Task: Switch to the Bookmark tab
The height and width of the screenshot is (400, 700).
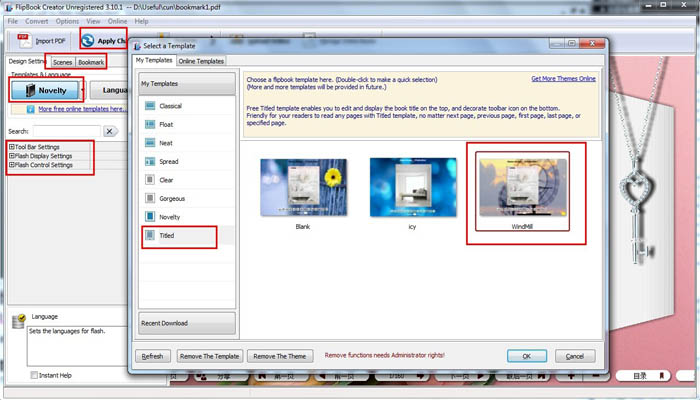Action: [91, 62]
